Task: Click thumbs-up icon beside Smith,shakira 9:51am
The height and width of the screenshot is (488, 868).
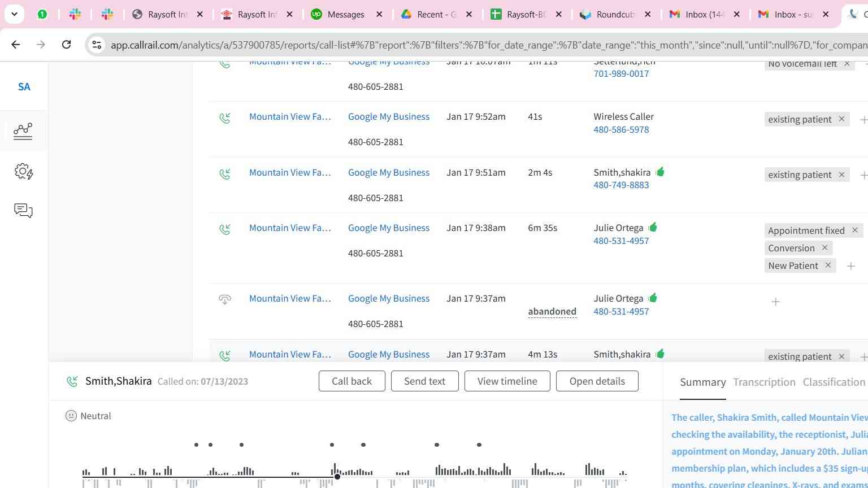Action: (661, 172)
